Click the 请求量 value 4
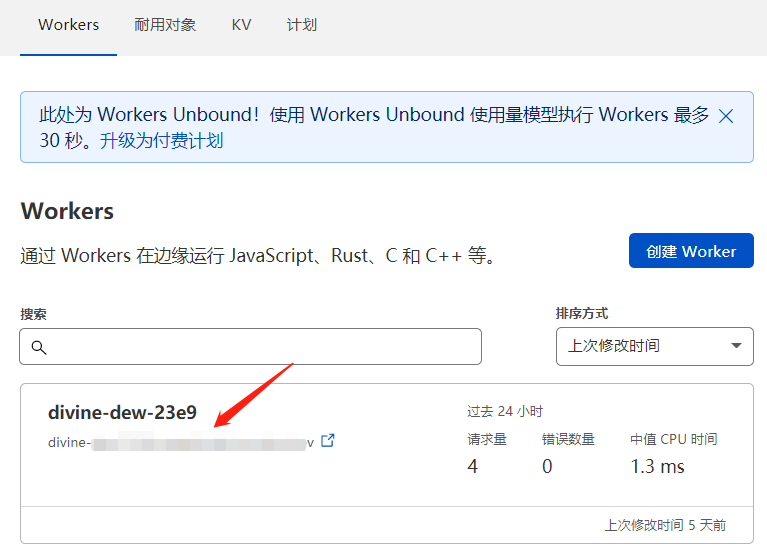This screenshot has width=767, height=554. [473, 466]
